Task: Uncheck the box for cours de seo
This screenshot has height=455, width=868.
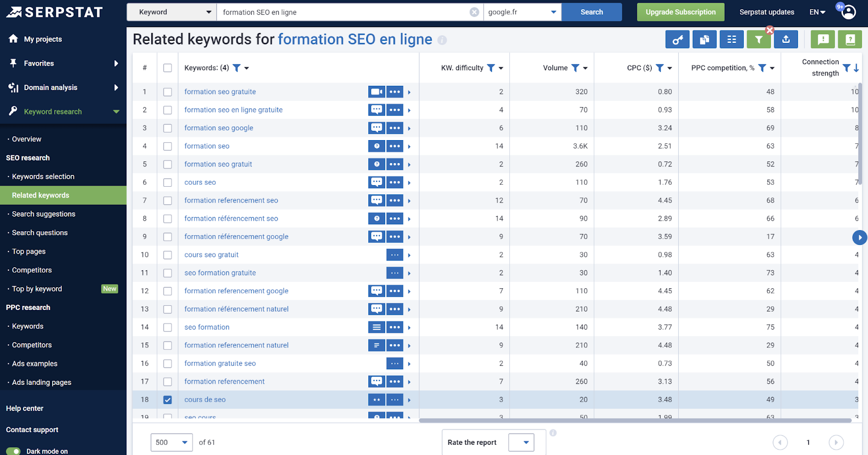Action: coord(168,400)
